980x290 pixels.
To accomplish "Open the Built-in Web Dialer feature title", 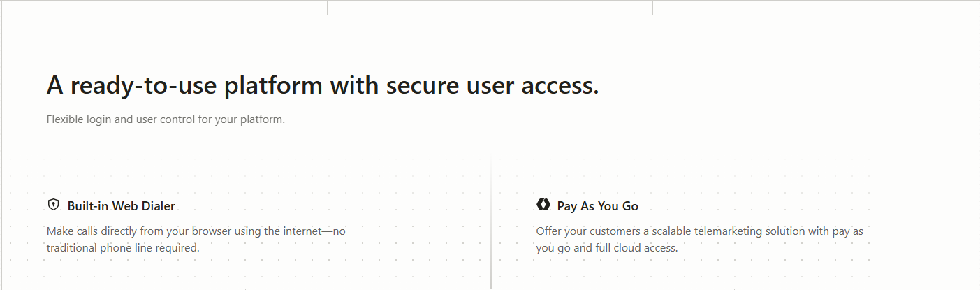I will [x=121, y=206].
